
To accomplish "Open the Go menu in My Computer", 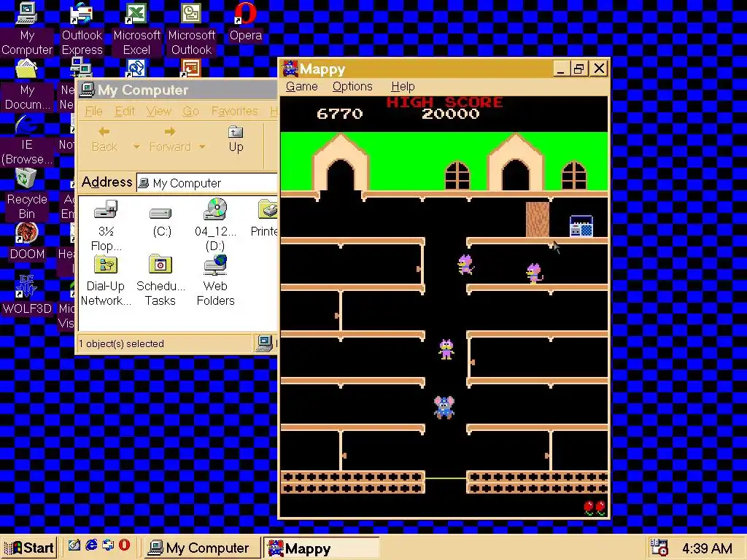I will (190, 112).
